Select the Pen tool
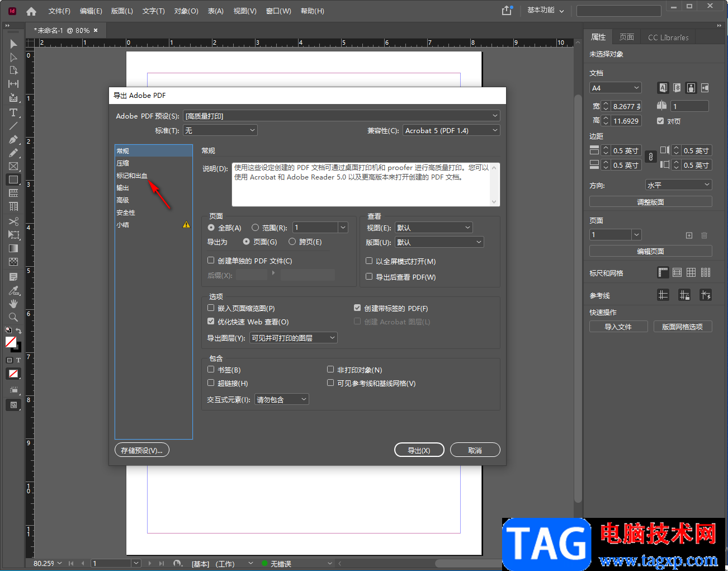This screenshot has height=571, width=728. pos(13,139)
